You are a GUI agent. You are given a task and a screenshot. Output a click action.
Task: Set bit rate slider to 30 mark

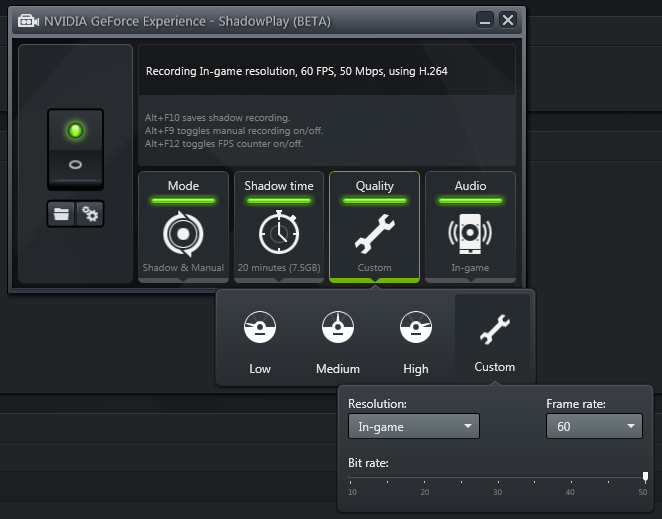pos(498,478)
